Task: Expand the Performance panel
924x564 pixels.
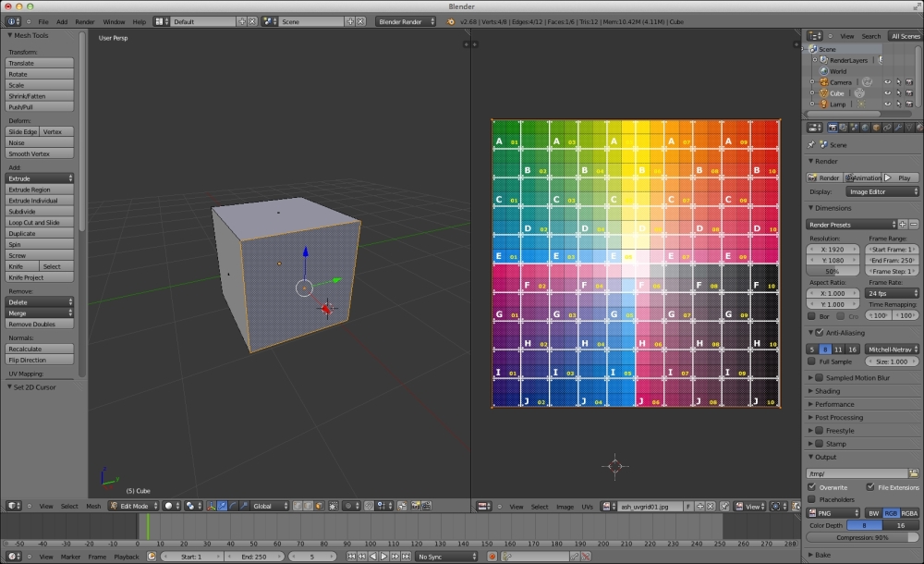Action: (x=833, y=404)
